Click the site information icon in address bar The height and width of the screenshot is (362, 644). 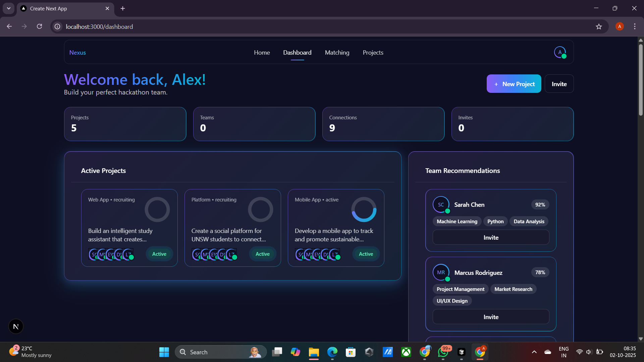(57, 26)
